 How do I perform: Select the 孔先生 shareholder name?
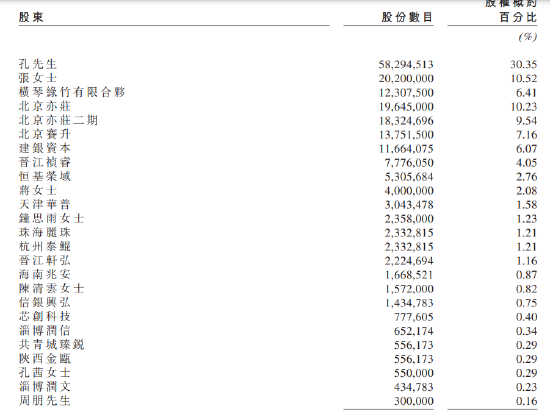38,64
